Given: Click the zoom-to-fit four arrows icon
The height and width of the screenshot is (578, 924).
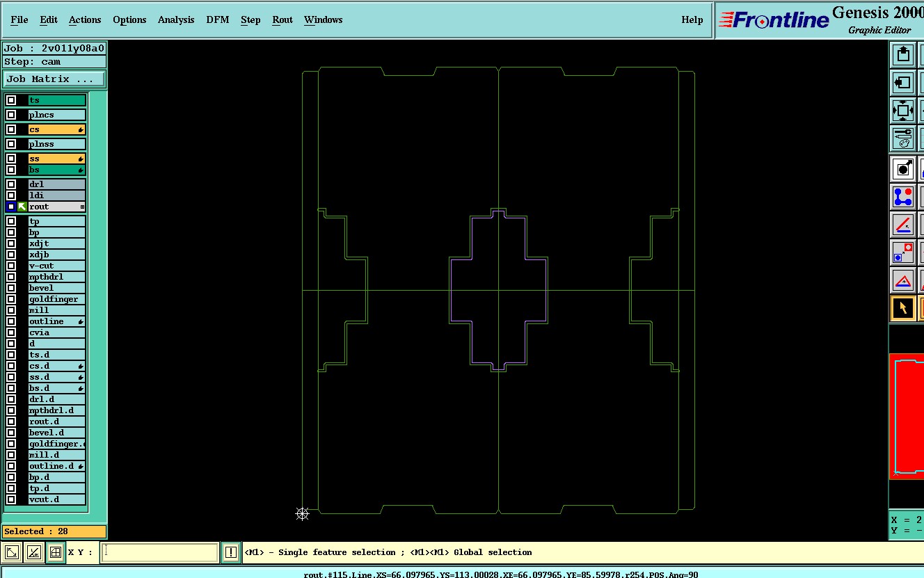Looking at the screenshot, I should click(x=902, y=111).
